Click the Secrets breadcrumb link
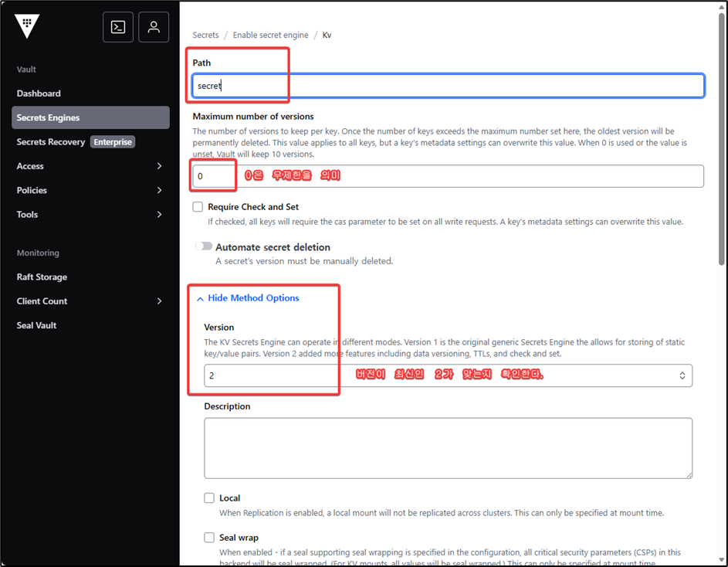This screenshot has width=728, height=567. 205,35
